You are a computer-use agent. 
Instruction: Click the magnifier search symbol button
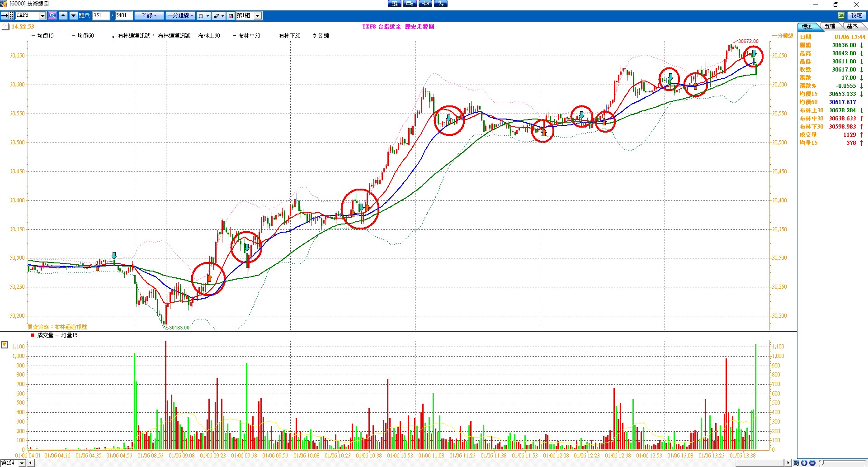[x=52, y=16]
